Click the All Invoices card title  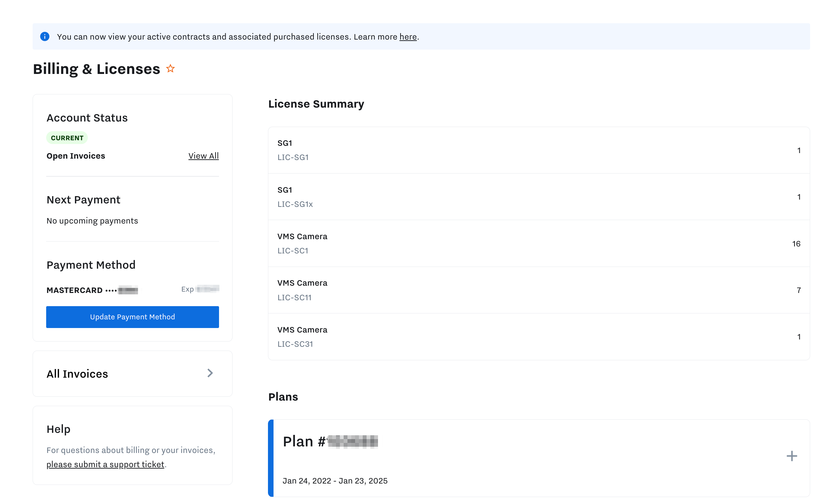[x=77, y=374]
